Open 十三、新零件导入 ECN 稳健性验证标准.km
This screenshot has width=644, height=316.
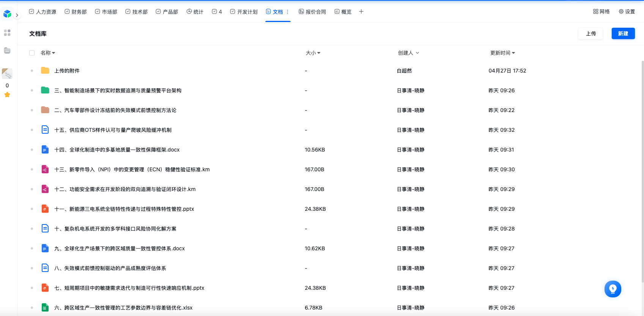pyautogui.click(x=132, y=169)
